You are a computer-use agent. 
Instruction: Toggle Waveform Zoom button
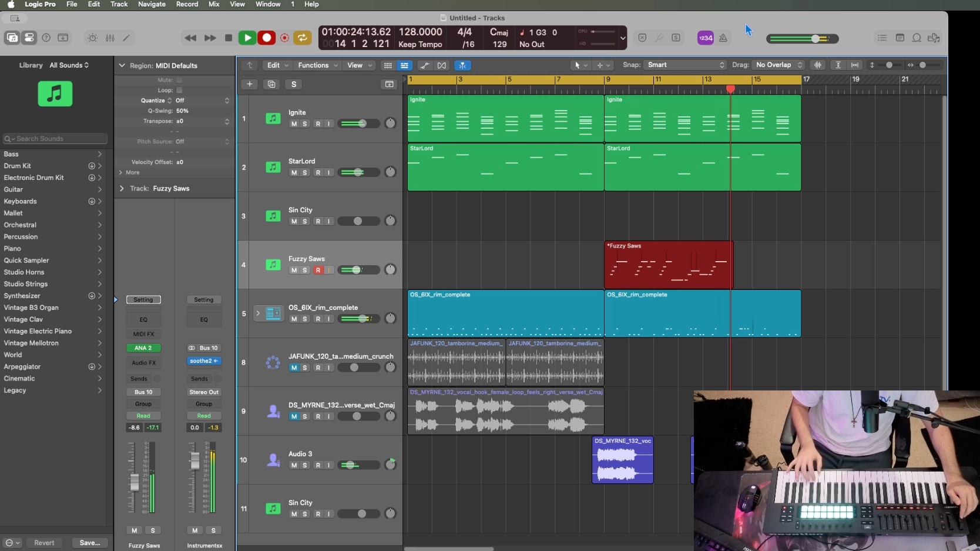[817, 65]
